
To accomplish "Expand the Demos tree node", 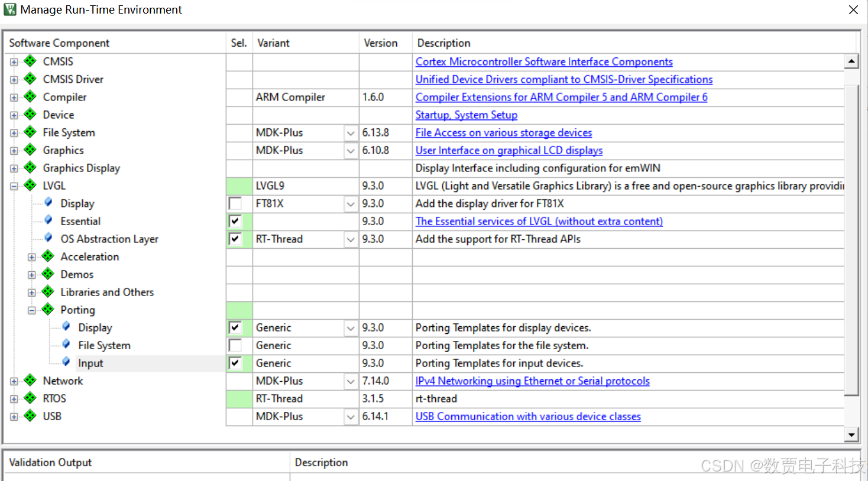I will (31, 274).
